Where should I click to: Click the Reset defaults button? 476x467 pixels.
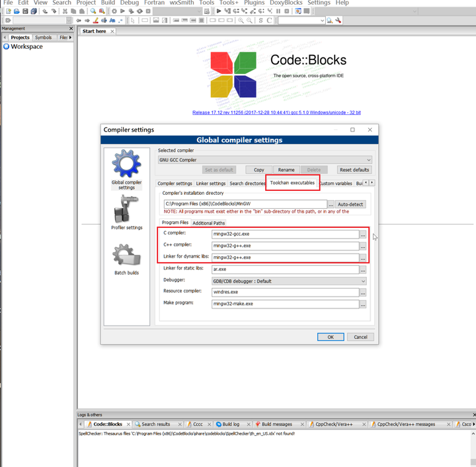tap(354, 170)
